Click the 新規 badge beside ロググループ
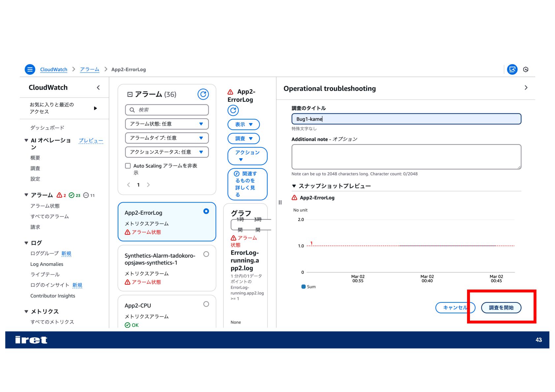The image size is (555, 392). (x=66, y=254)
